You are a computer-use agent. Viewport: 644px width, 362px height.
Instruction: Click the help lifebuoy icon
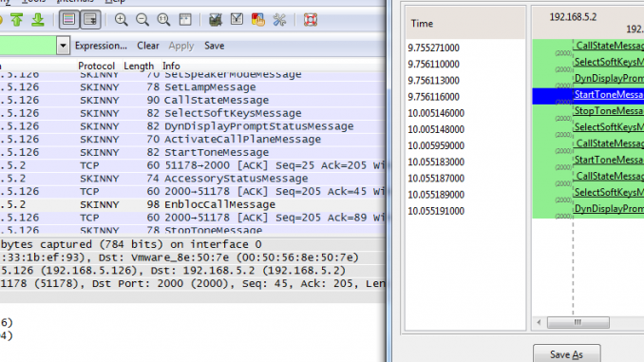point(310,20)
